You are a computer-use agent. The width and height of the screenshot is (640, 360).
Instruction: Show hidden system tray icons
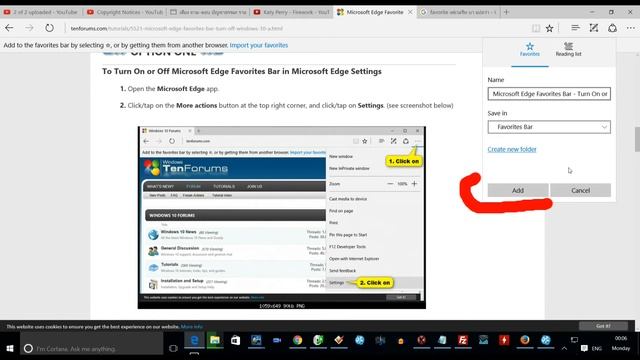click(x=564, y=348)
